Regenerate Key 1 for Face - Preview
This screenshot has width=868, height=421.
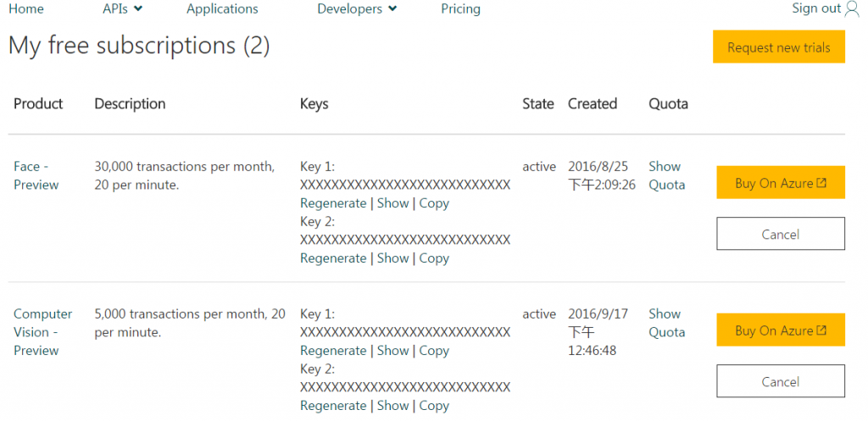click(333, 203)
